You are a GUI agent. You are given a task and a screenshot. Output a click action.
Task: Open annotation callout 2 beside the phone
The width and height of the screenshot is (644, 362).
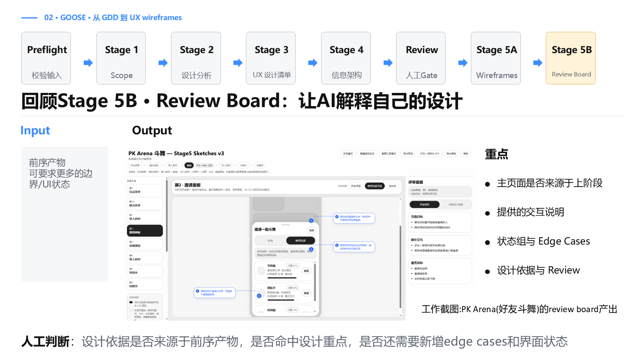355,247
